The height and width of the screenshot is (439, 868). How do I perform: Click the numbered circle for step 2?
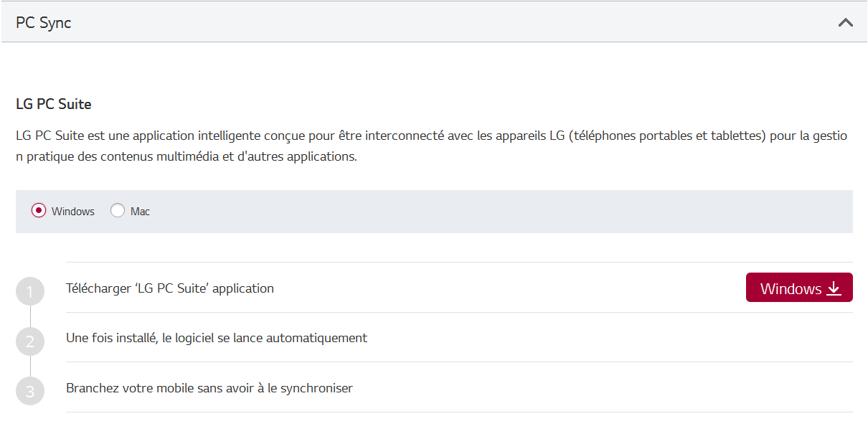(x=29, y=341)
